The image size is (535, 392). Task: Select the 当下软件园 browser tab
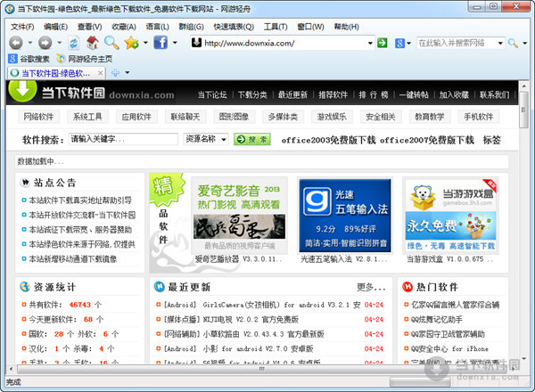click(56, 73)
